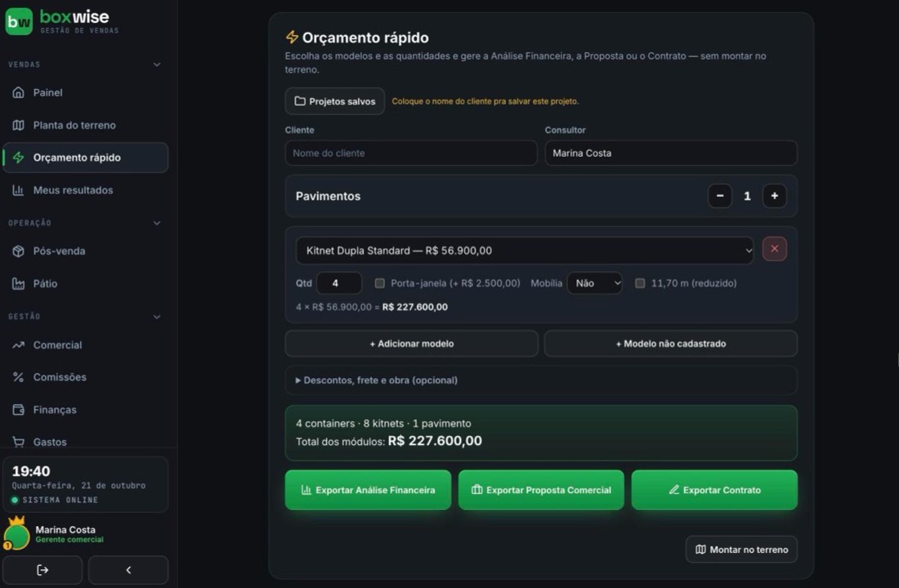Screen dimensions: 899x588
Task: Open Comercial in sidebar
Action: (x=86, y=345)
